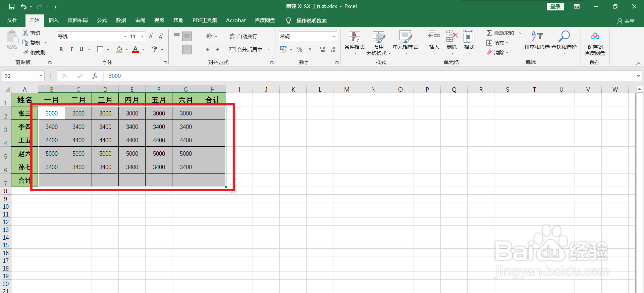Apply red font color A
The image size is (644, 293).
click(136, 49)
